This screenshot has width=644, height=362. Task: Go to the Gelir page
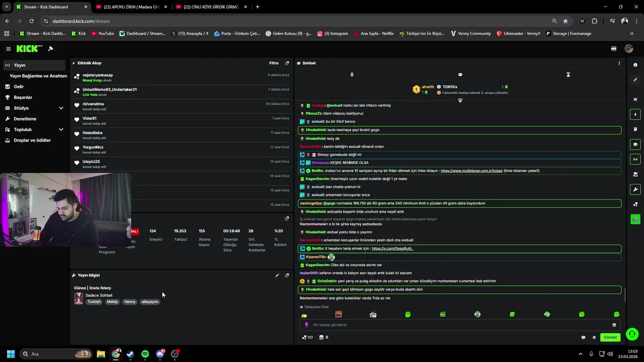click(x=19, y=86)
